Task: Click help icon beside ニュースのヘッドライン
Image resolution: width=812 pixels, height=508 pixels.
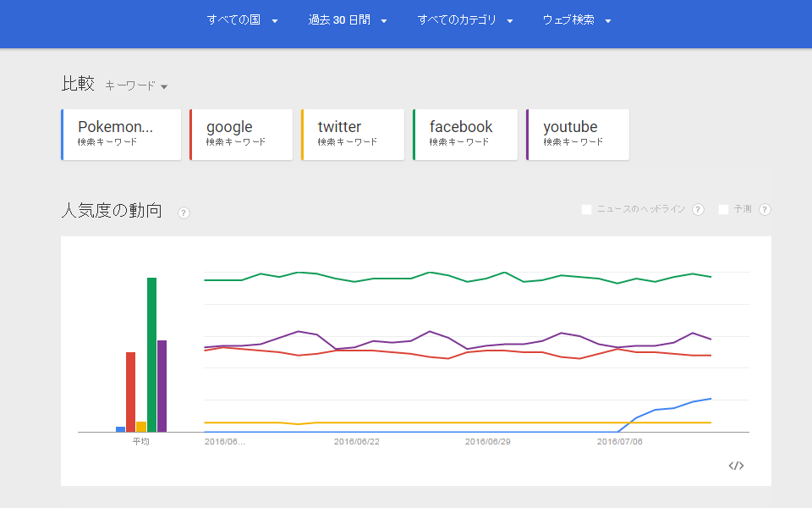Action: pos(698,210)
